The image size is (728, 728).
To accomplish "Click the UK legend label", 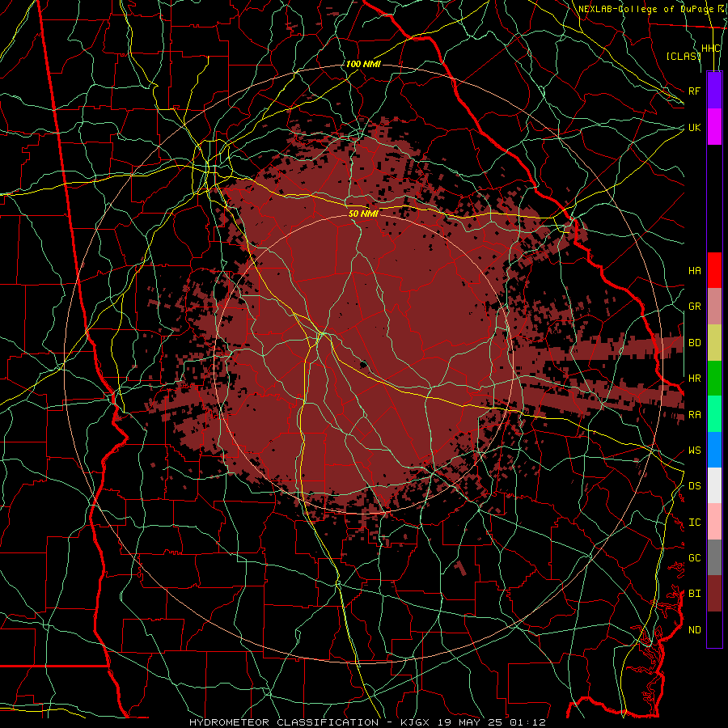I will [x=694, y=127].
